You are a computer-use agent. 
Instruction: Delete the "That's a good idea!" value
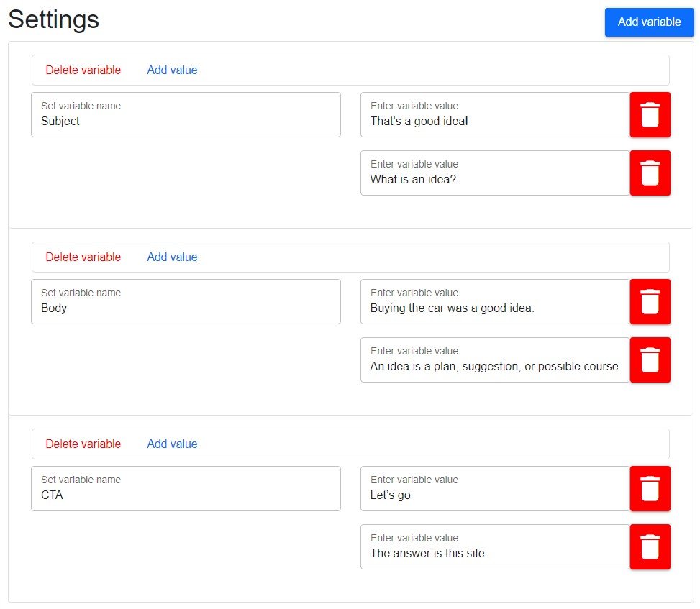(x=650, y=114)
